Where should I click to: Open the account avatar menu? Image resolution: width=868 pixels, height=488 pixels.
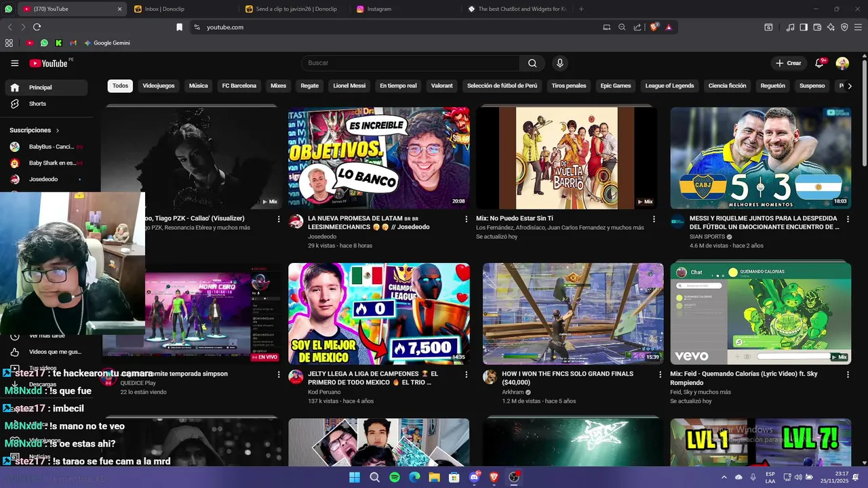[842, 63]
